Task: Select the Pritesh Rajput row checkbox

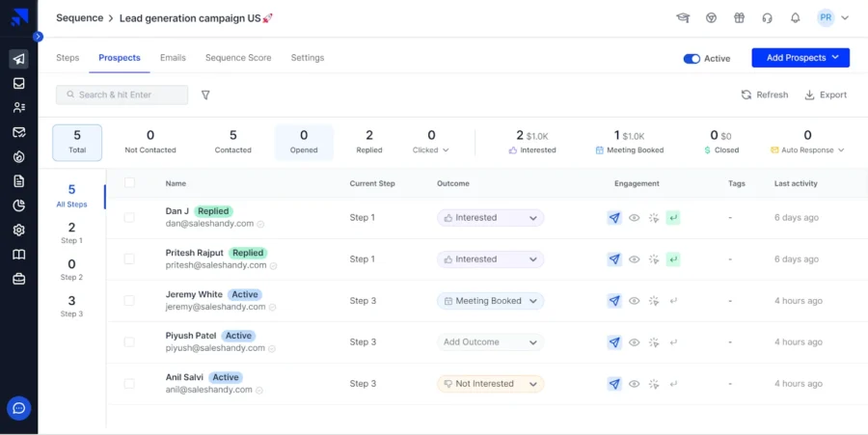Action: tap(129, 259)
